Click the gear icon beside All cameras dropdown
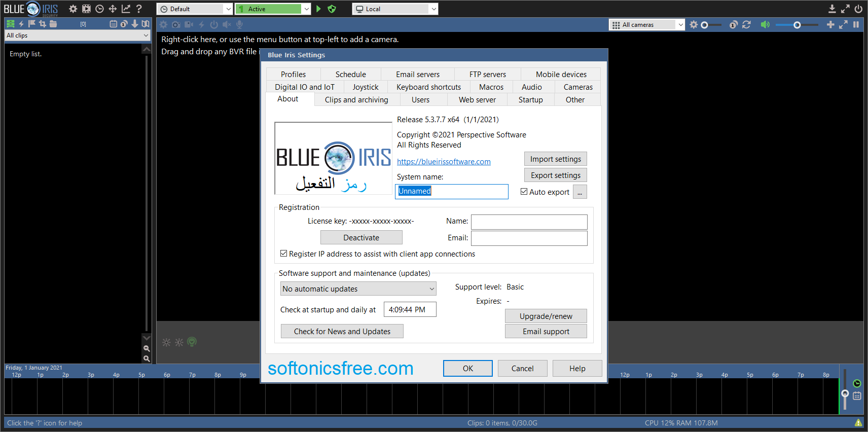Viewport: 868px width, 432px height. (x=694, y=24)
